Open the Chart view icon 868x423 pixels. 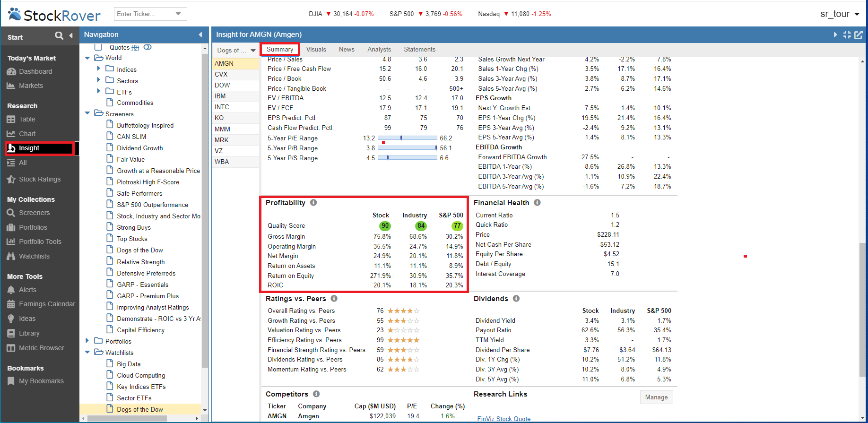pyautogui.click(x=11, y=134)
